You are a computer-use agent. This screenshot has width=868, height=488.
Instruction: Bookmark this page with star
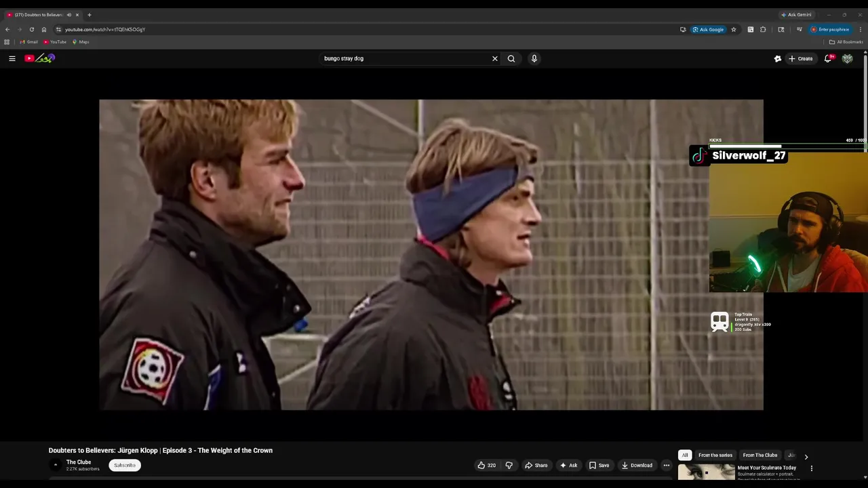[x=733, y=29]
